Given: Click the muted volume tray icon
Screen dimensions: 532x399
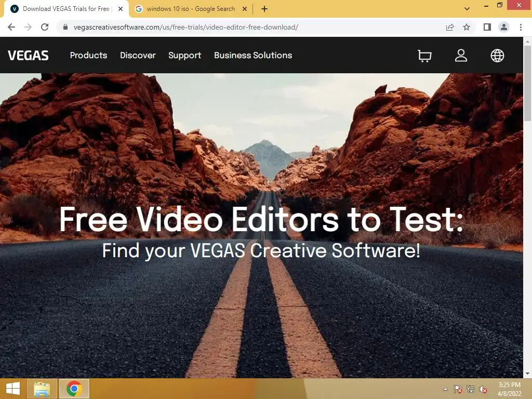Looking at the screenshot, I should point(483,389).
